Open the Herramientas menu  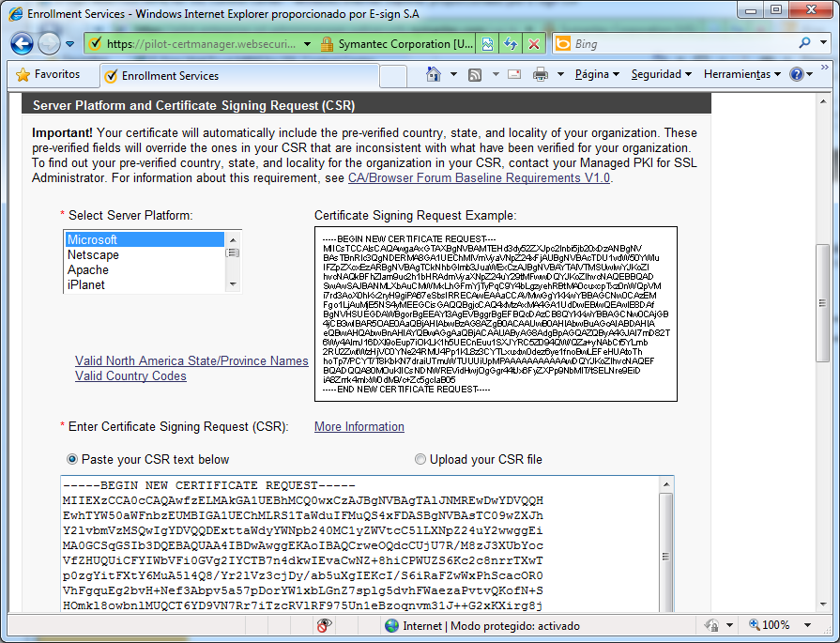coord(741,74)
